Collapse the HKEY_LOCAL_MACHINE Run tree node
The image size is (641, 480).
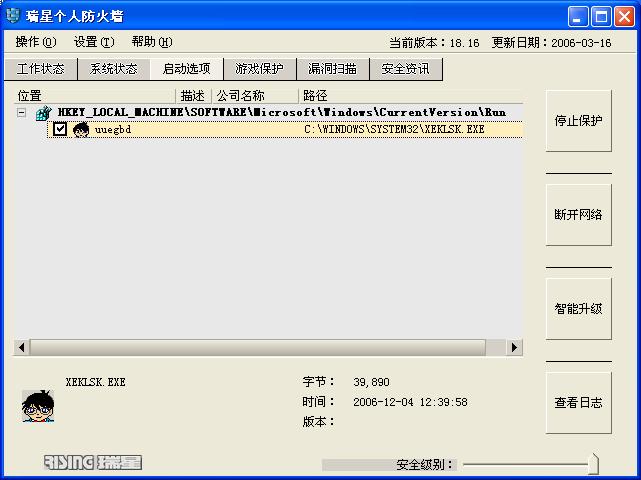click(22, 112)
